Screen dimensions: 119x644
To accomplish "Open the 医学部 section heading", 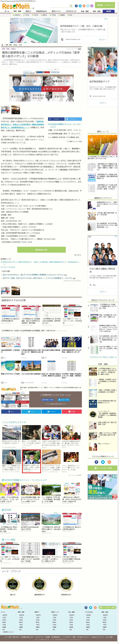I will point(8,510).
